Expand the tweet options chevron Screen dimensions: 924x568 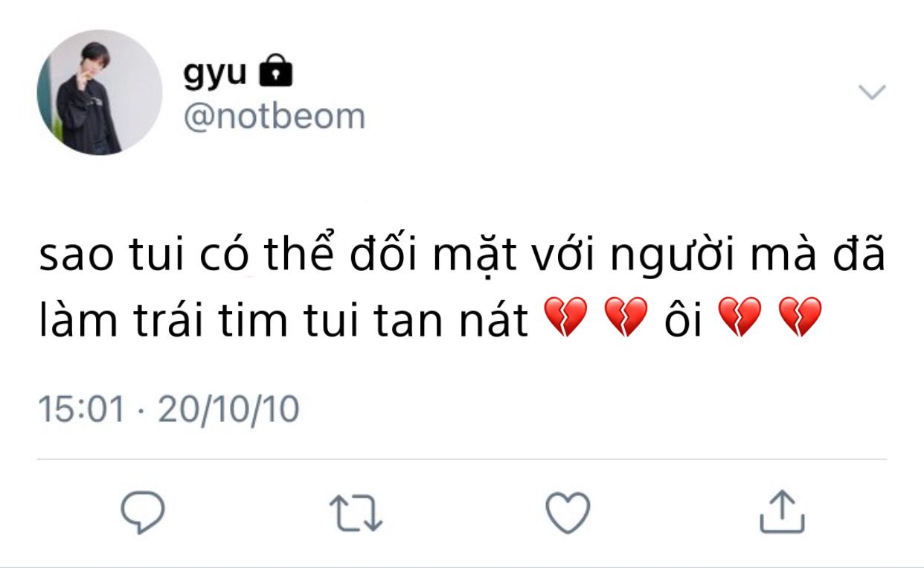(872, 92)
